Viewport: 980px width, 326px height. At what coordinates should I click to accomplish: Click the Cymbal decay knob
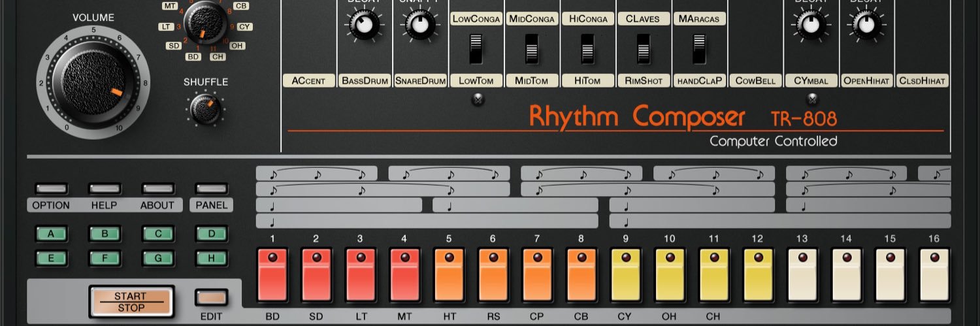pyautogui.click(x=810, y=25)
